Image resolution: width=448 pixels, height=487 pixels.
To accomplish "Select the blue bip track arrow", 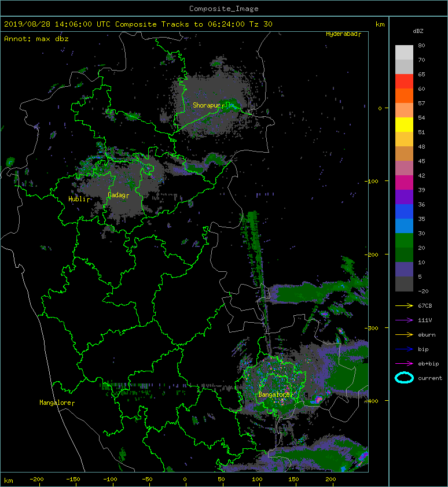I will point(404,349).
